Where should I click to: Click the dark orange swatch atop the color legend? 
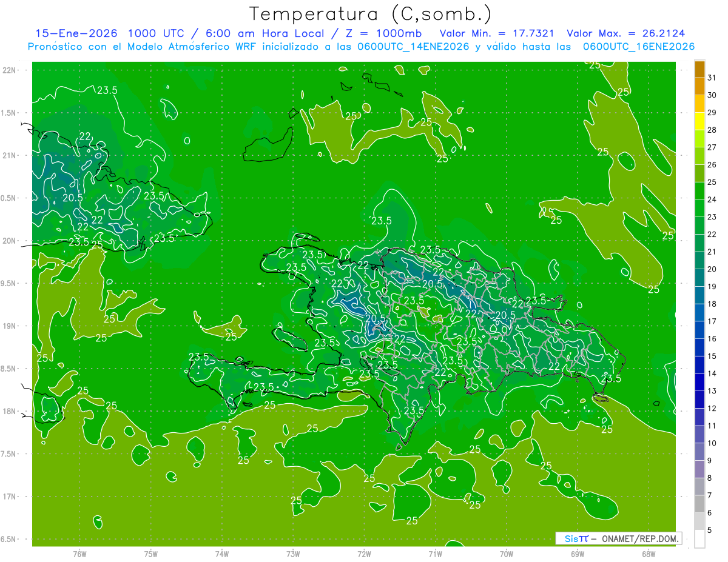tap(699, 69)
